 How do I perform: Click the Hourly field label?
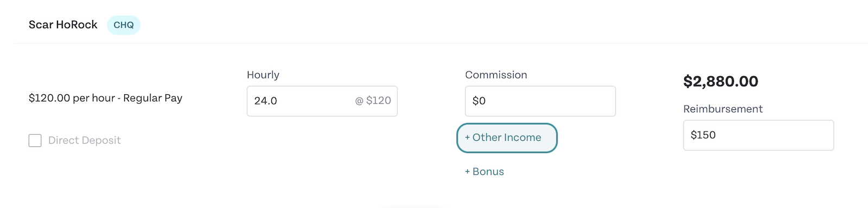(x=263, y=75)
